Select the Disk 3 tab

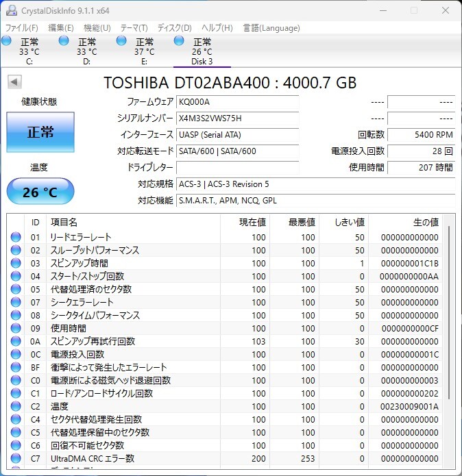[x=202, y=51]
